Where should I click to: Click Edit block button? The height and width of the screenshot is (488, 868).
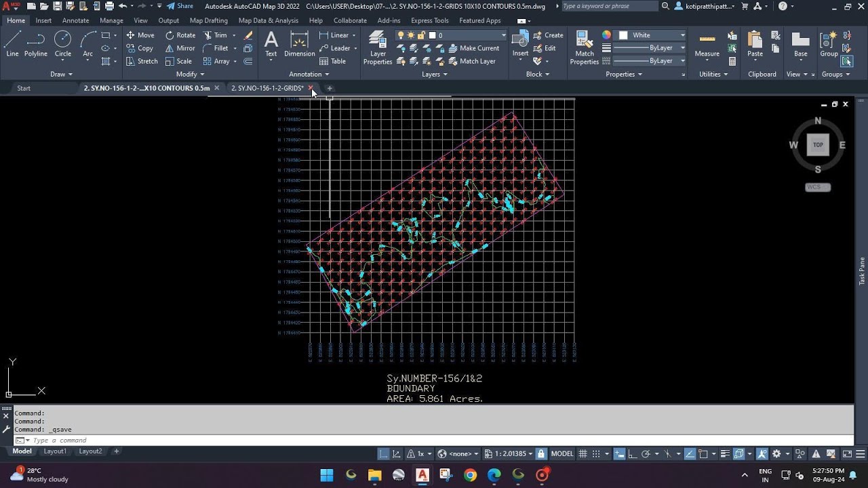(x=545, y=48)
